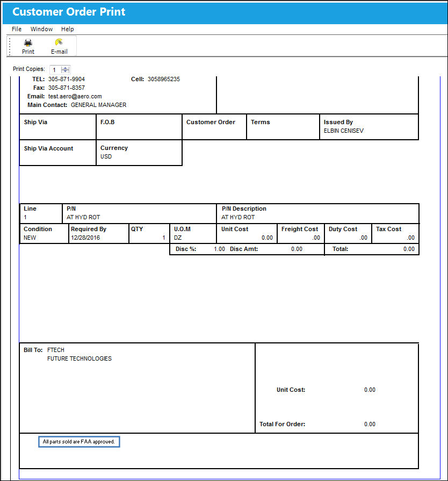The height and width of the screenshot is (481, 448).
Task: Click the Print printer icon in toolbar
Action: (x=28, y=42)
